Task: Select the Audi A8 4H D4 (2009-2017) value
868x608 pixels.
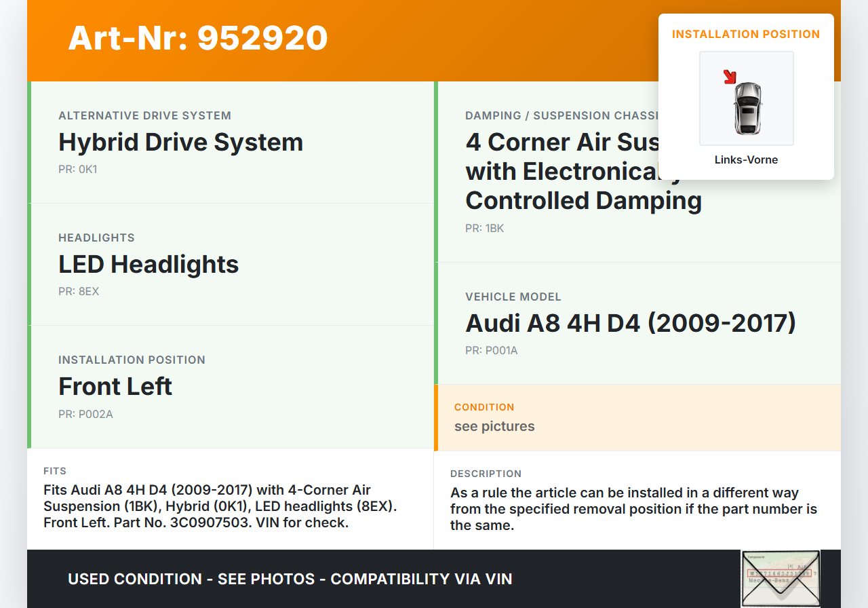Action: [x=631, y=323]
